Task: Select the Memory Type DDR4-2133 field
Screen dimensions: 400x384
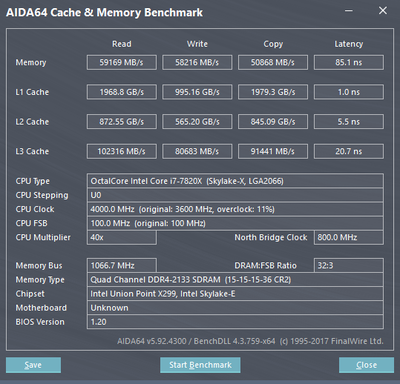Action: (x=235, y=280)
